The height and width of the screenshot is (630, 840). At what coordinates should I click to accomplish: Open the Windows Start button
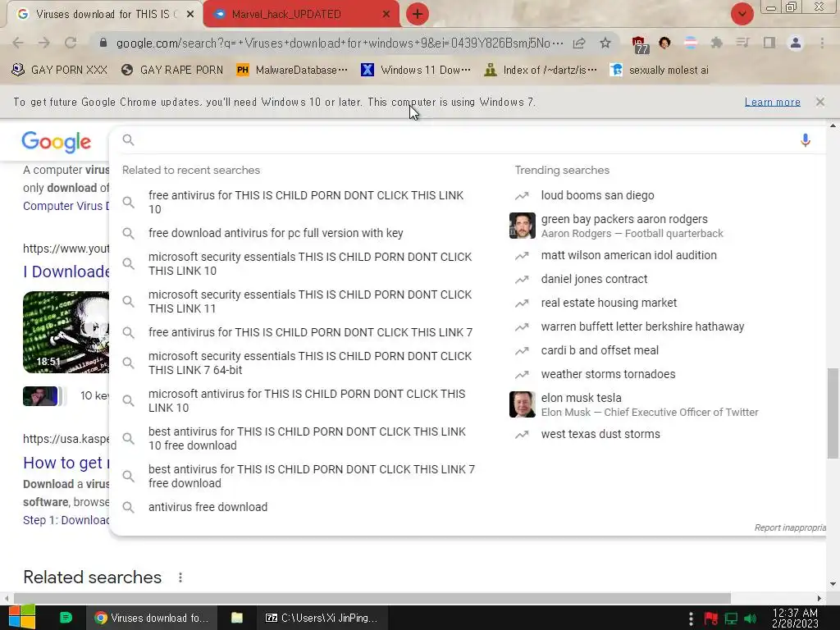(x=22, y=618)
